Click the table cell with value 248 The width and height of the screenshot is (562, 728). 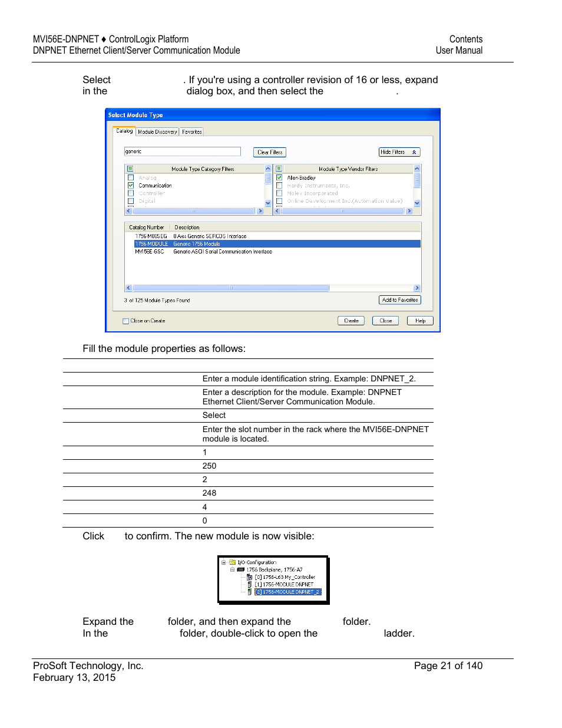click(x=209, y=493)
